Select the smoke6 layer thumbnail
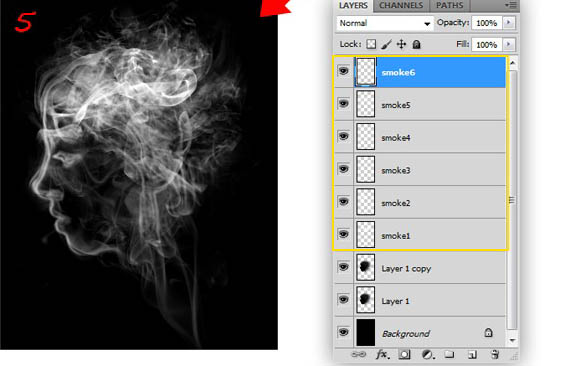Image resolution: width=571 pixels, height=366 pixels. coord(366,72)
